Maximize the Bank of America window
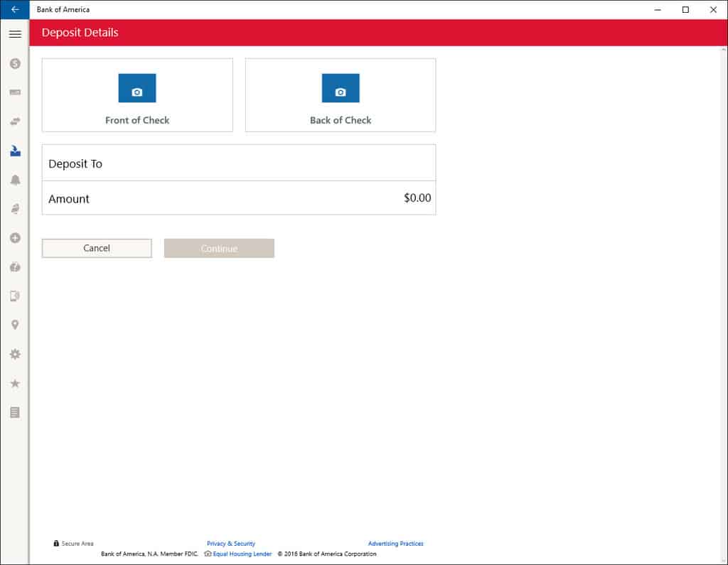The height and width of the screenshot is (565, 728). coord(685,9)
